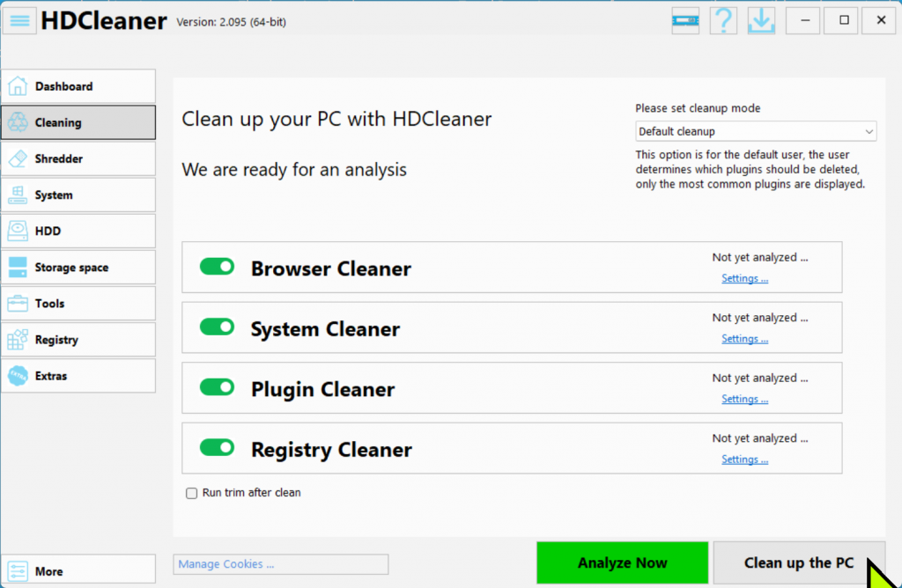Click the download update icon in titlebar
The height and width of the screenshot is (588, 902).
[760, 20]
